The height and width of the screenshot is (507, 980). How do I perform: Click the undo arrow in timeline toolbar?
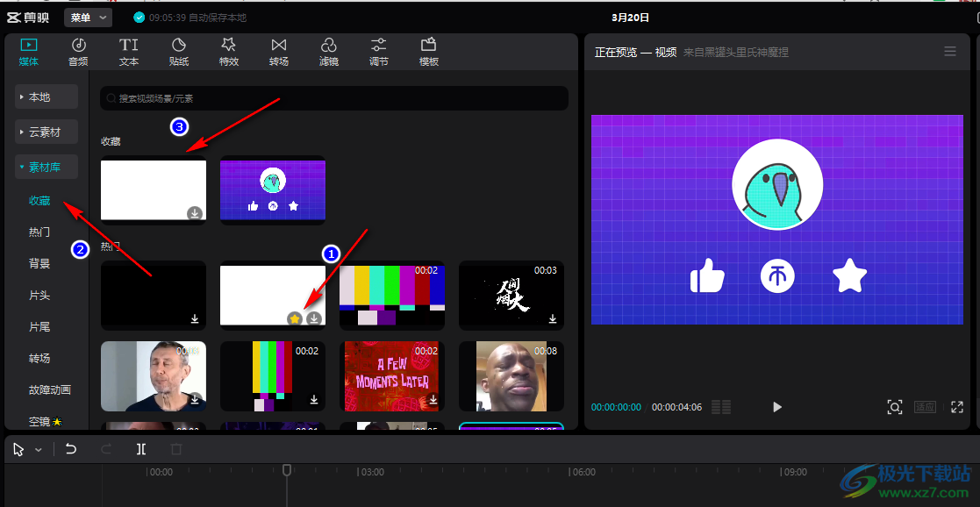[71, 449]
